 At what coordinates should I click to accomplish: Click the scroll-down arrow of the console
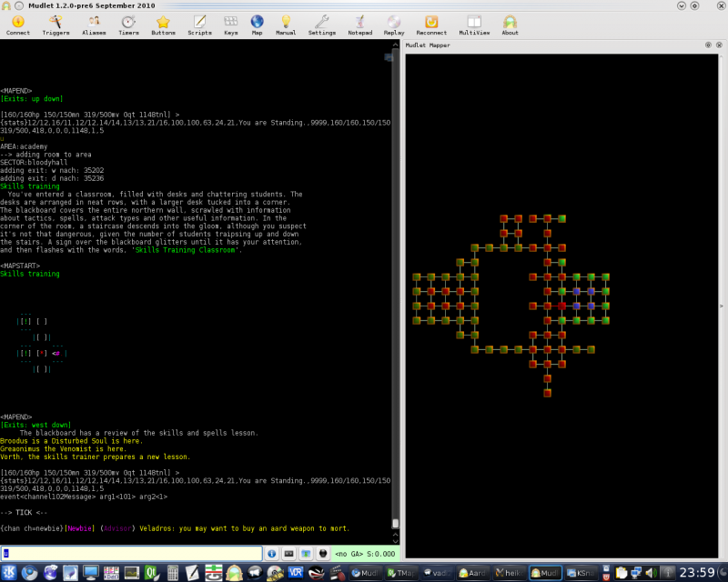pyautogui.click(x=396, y=541)
